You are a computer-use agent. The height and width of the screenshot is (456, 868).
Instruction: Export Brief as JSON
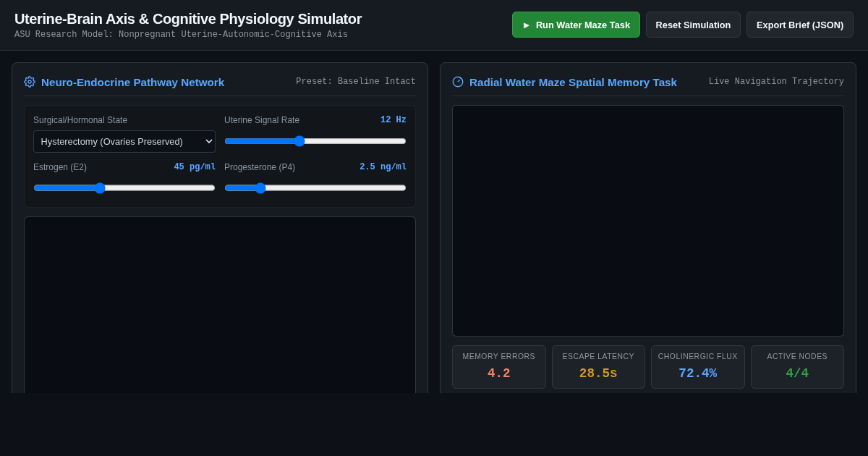[800, 25]
